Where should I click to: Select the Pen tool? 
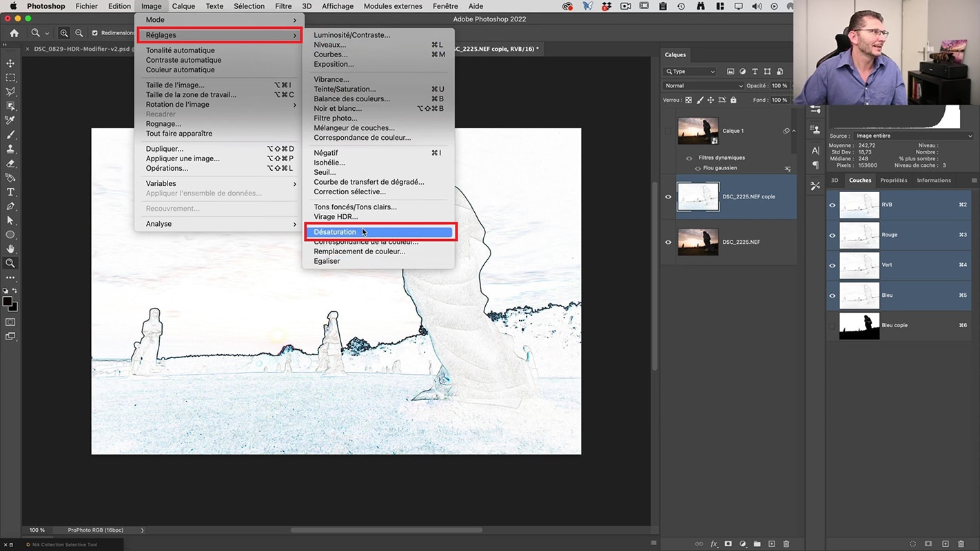pos(10,206)
